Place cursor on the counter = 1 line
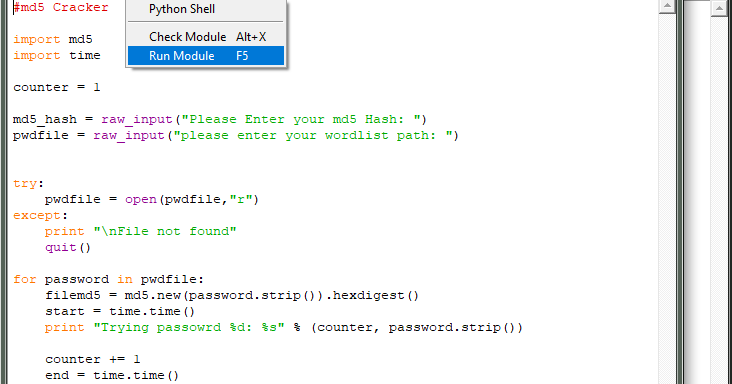This screenshot has height=384, width=732. [x=56, y=87]
